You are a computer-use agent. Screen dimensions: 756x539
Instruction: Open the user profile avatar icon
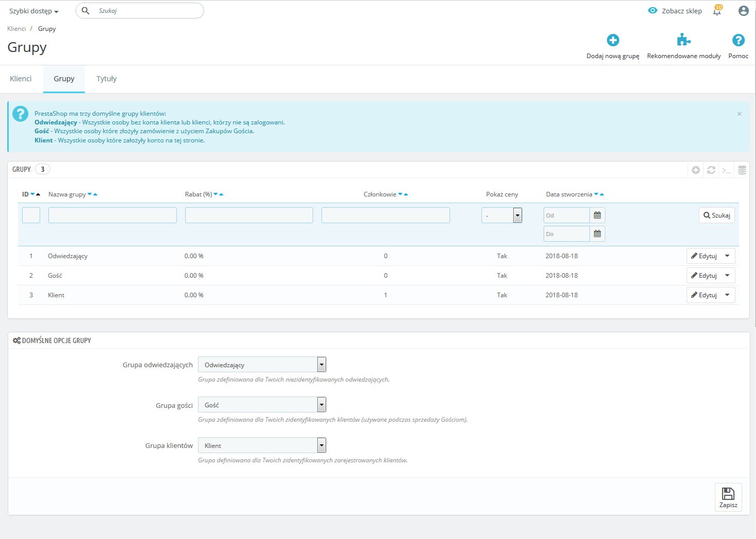pos(743,11)
